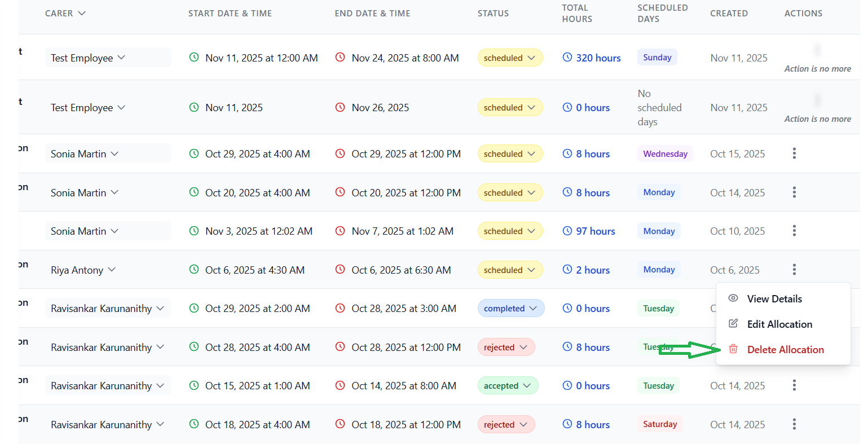Click the Sunday scheduled day tag

point(657,58)
